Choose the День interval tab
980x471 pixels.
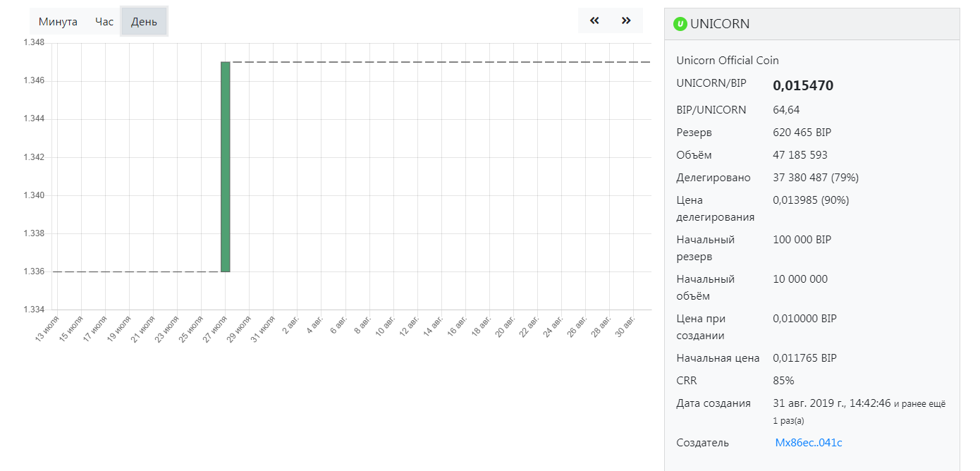pyautogui.click(x=144, y=21)
